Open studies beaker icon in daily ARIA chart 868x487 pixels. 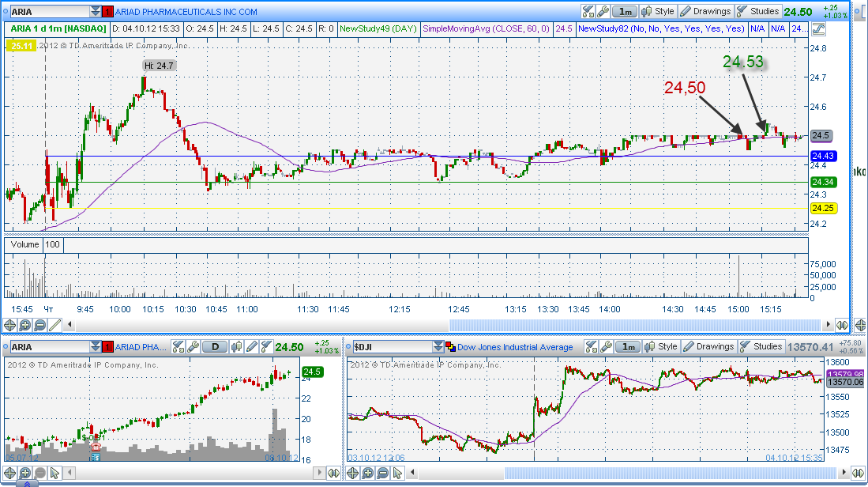point(267,347)
